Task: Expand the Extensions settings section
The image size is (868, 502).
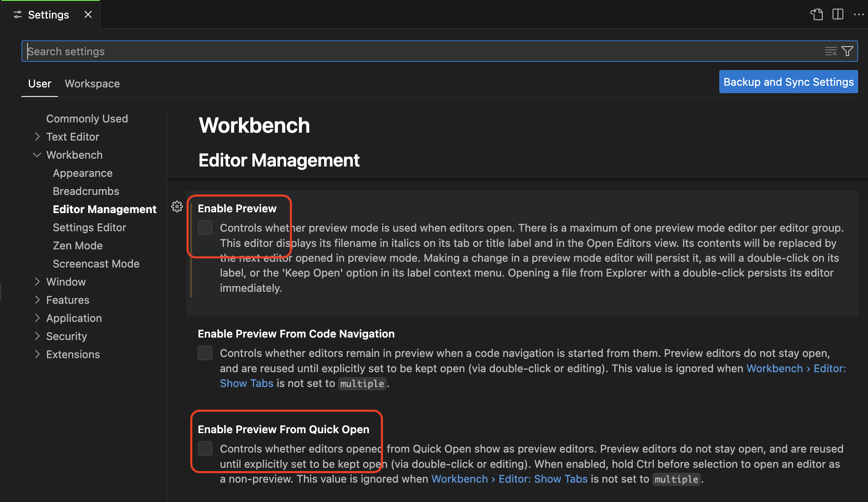Action: tap(37, 354)
